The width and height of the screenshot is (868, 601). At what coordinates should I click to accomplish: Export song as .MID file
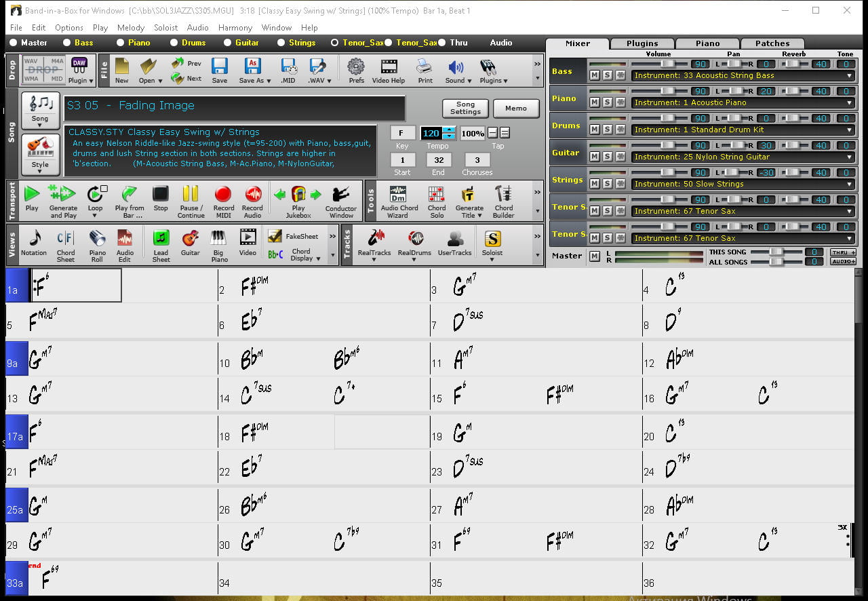point(288,71)
